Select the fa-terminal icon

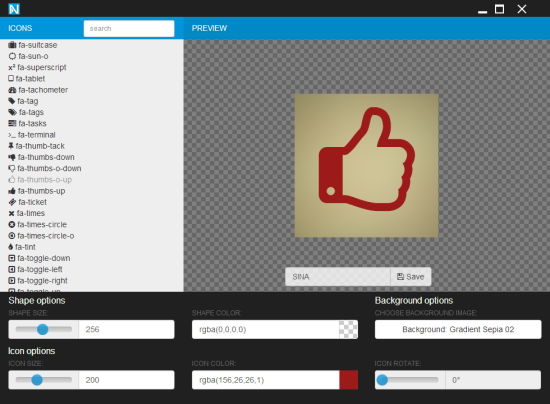click(x=32, y=135)
